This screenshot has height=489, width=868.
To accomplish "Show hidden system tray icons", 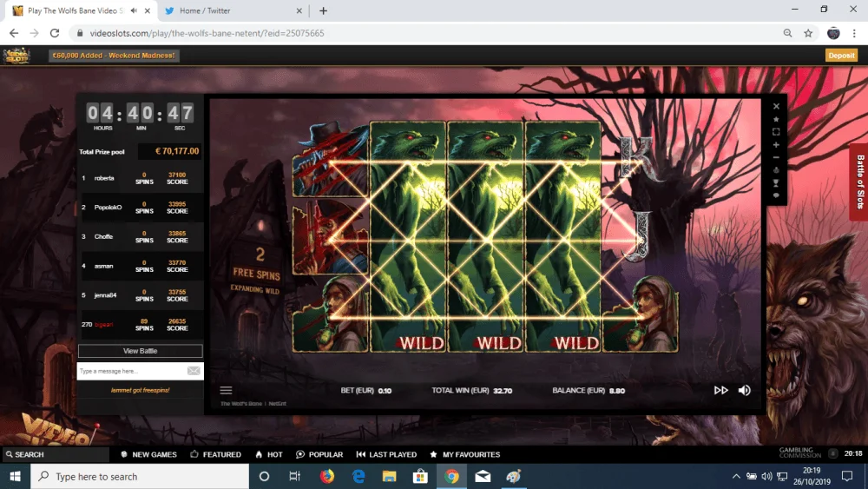I will point(736,476).
